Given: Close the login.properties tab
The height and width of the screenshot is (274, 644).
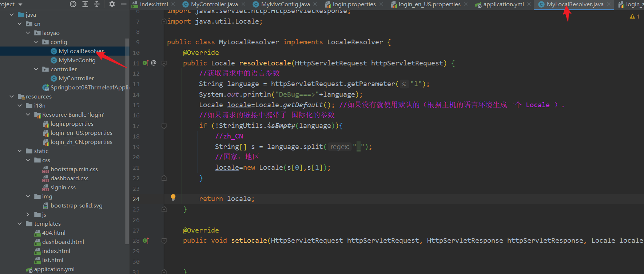Looking at the screenshot, I should 381,4.
